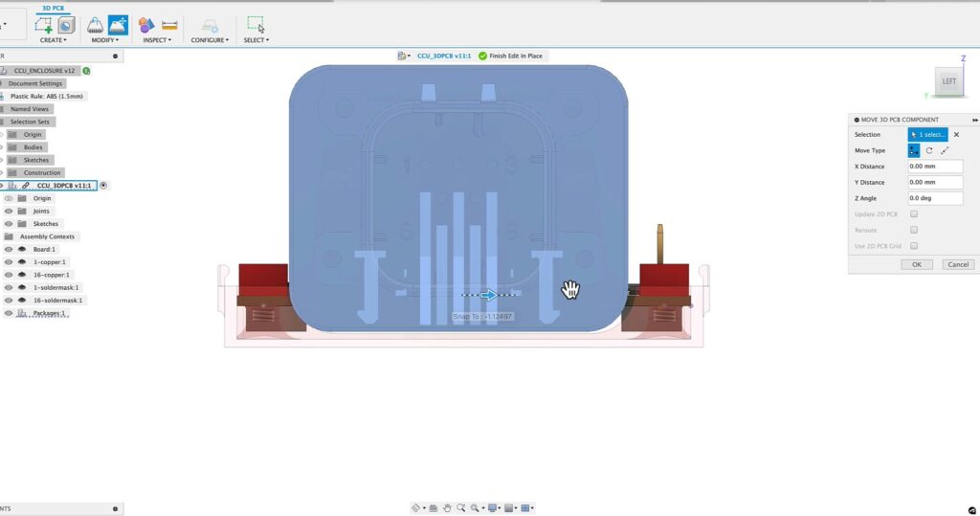This screenshot has width=980, height=516.
Task: Select the Assembly Contexts folder
Action: coord(47,236)
